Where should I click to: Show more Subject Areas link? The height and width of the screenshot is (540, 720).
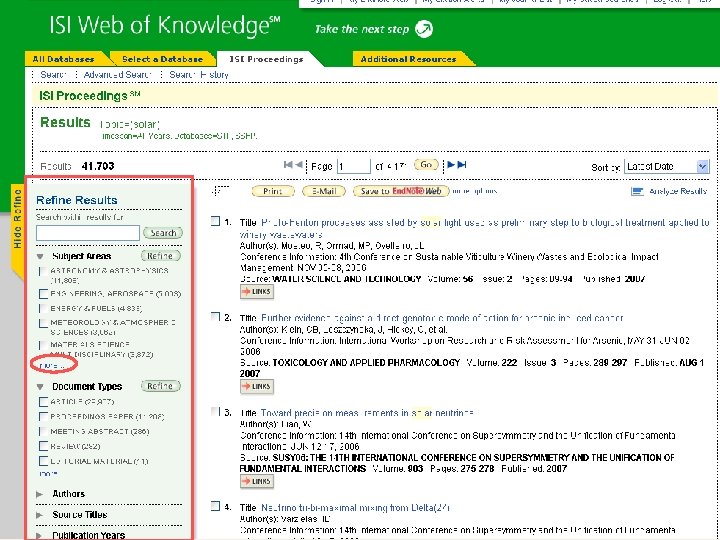pos(51,366)
